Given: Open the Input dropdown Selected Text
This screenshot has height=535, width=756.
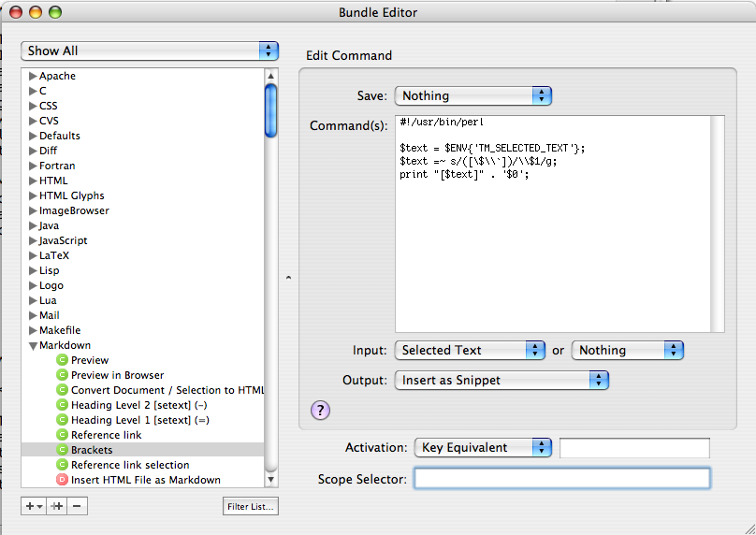Looking at the screenshot, I should point(470,350).
